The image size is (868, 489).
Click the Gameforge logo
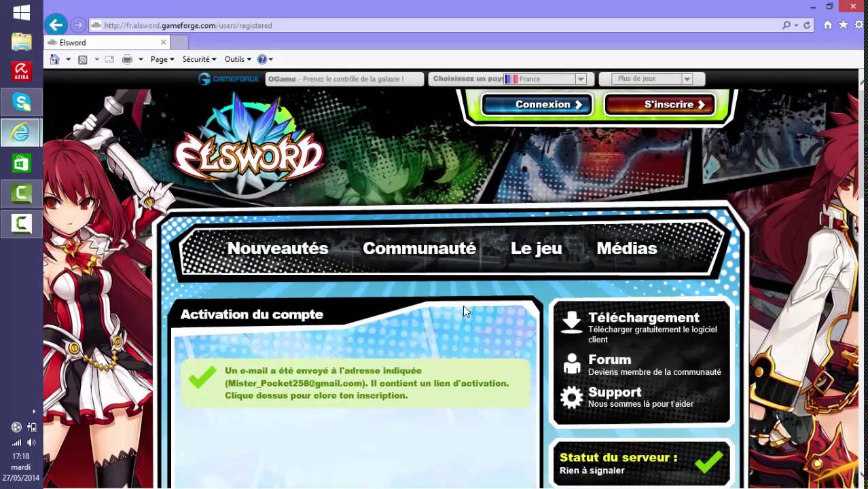tap(228, 79)
